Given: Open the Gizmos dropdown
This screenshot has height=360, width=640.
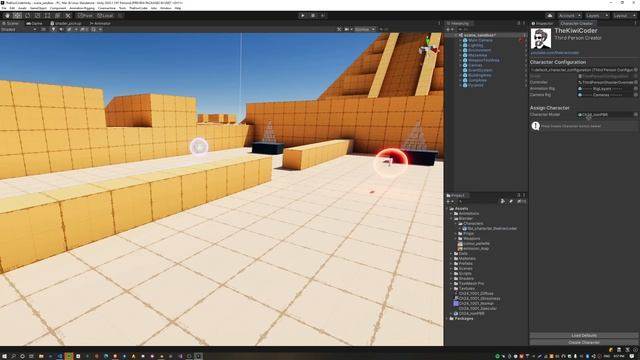Looking at the screenshot, I should pyautogui.click(x=364, y=29).
